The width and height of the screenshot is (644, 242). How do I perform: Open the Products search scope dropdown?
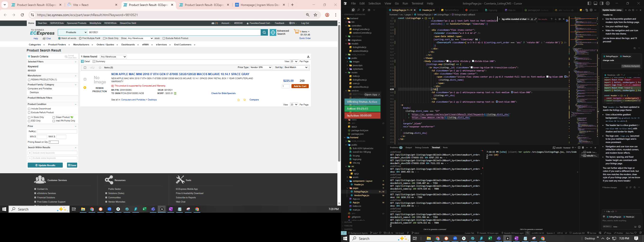click(x=73, y=32)
